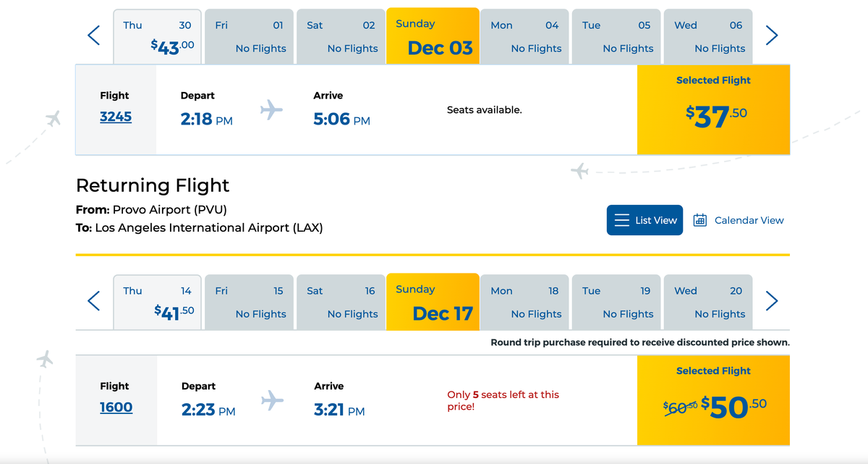Open details for Flight 1600
The width and height of the screenshot is (868, 464).
[116, 407]
